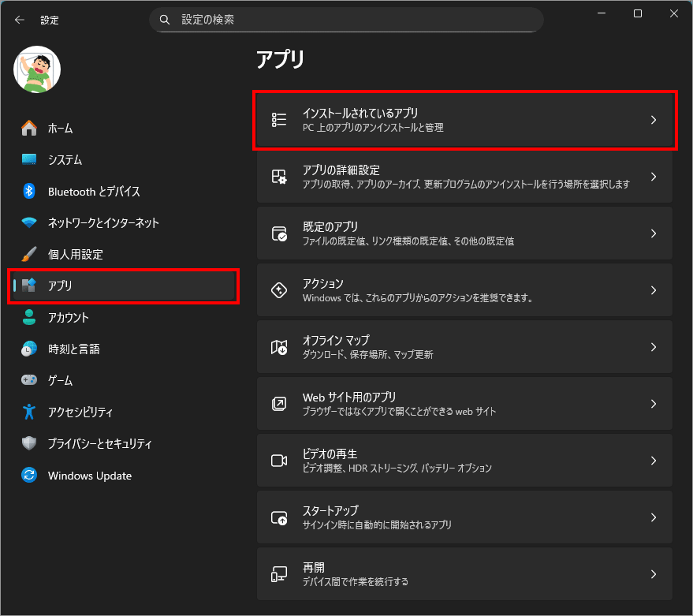Expand インストールされているアプリ with its chevron
Viewport: 693px width, 616px height.
tap(653, 120)
